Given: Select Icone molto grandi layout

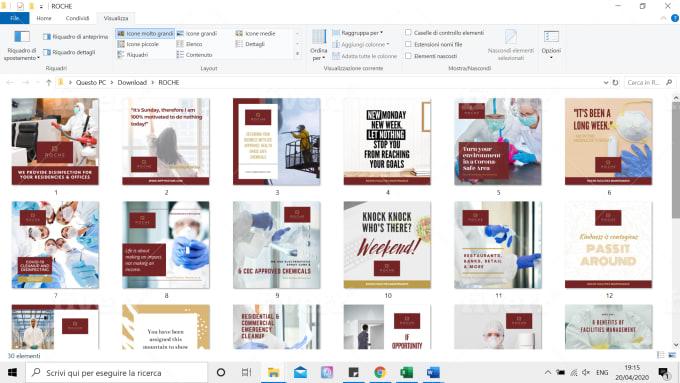Looking at the screenshot, I should [145, 33].
